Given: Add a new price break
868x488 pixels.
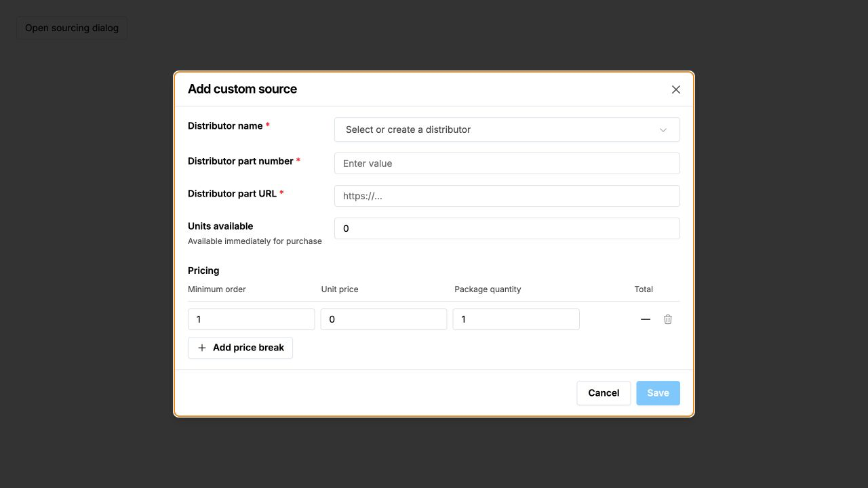Looking at the screenshot, I should (240, 348).
